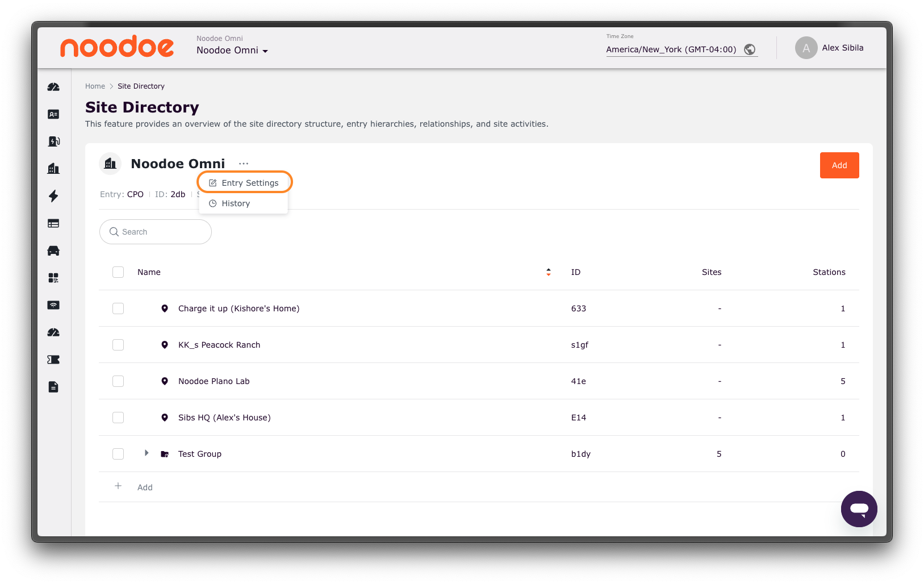The width and height of the screenshot is (924, 584).
Task: Click the Test Group folder icon
Action: [x=165, y=454]
